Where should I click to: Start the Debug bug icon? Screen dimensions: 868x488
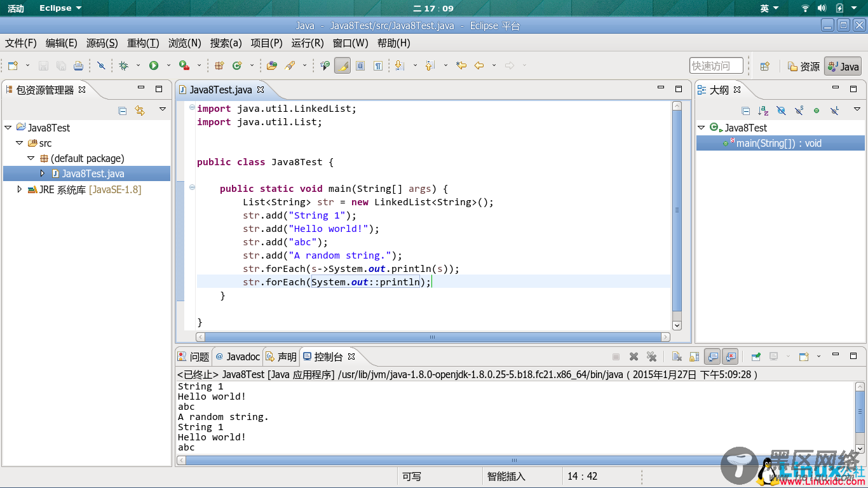tap(123, 65)
